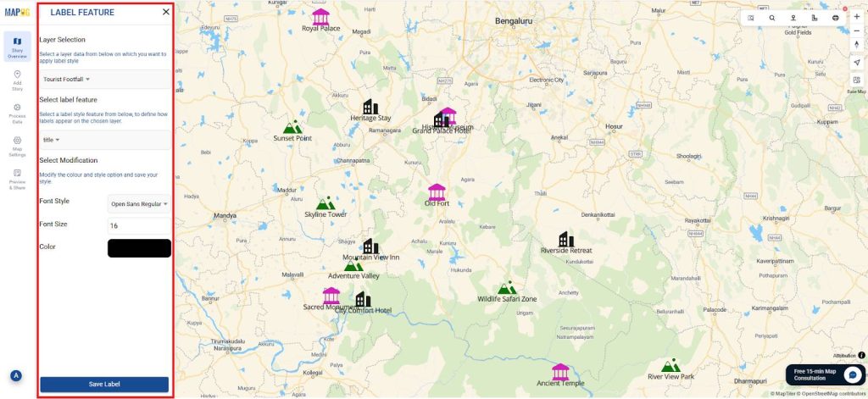Open Map Settings in the sidebar

coord(17,147)
